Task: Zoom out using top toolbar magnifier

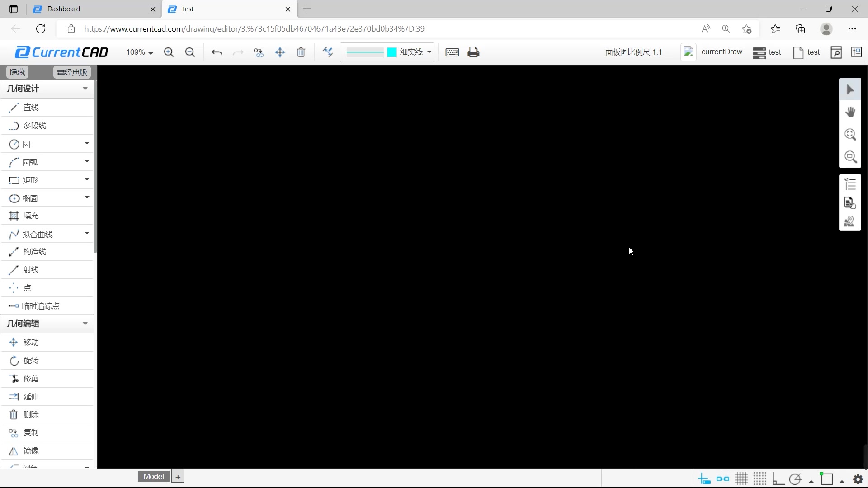Action: tap(190, 52)
